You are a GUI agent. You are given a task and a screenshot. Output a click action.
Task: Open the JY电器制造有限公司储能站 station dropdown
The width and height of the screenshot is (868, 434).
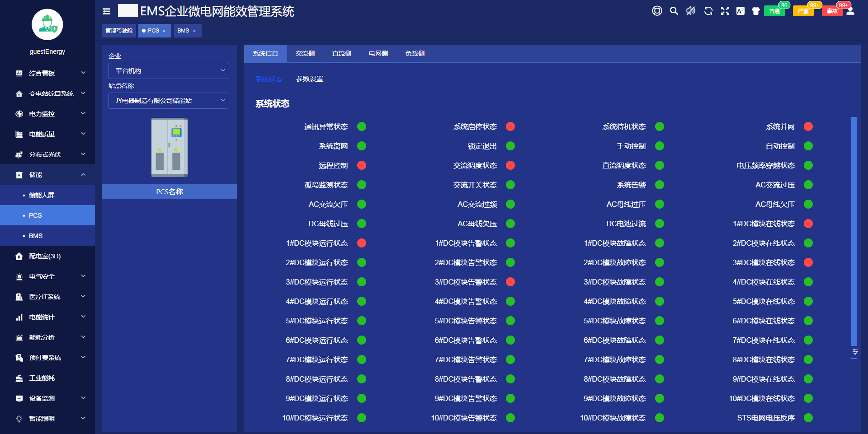point(168,101)
